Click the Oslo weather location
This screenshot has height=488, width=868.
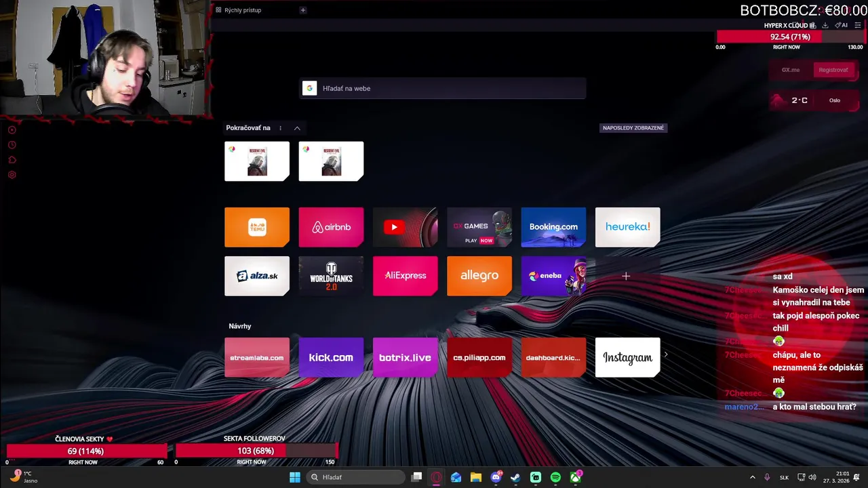[x=835, y=100]
